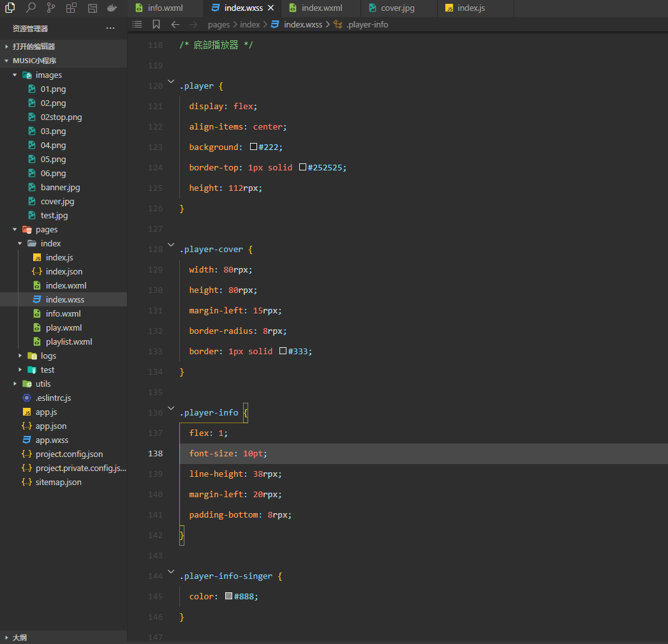Click the back arrow in editor toolbar
Screen dimensions: 668x644
click(175, 24)
